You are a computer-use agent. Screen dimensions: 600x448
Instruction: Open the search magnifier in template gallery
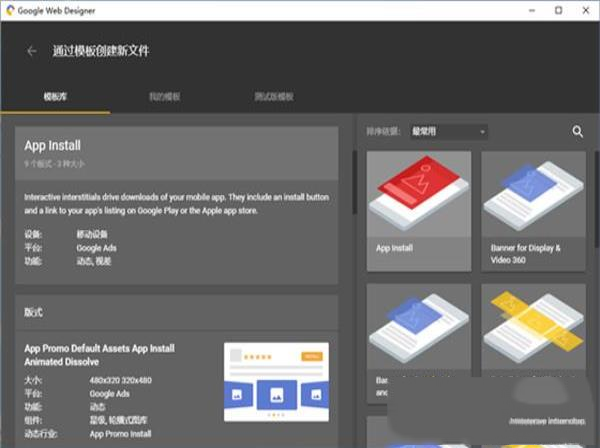[x=577, y=132]
